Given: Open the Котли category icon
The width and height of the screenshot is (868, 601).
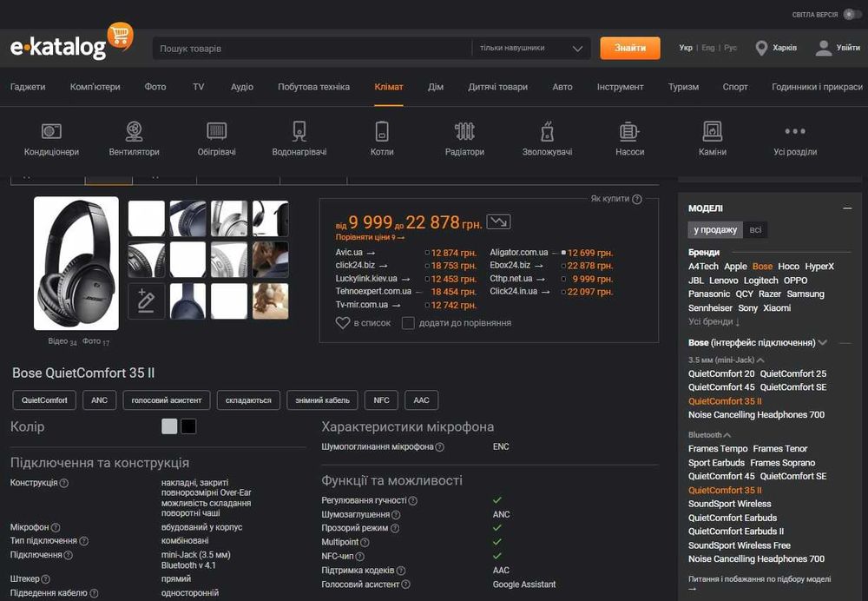Looking at the screenshot, I should pyautogui.click(x=382, y=131).
